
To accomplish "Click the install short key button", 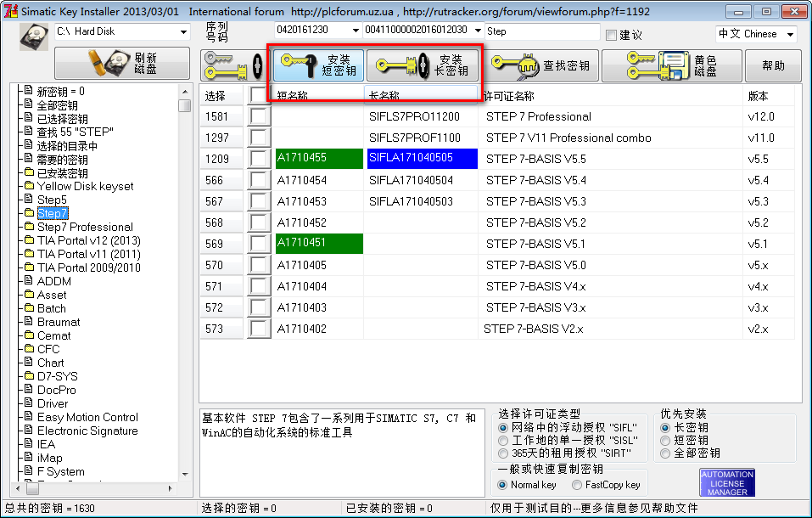I will pos(318,65).
